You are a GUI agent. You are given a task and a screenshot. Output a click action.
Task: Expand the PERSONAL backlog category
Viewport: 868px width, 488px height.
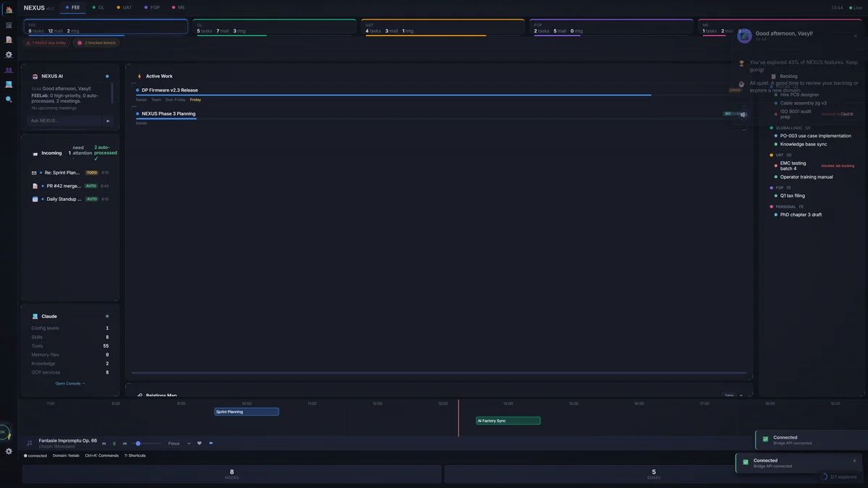click(786, 206)
